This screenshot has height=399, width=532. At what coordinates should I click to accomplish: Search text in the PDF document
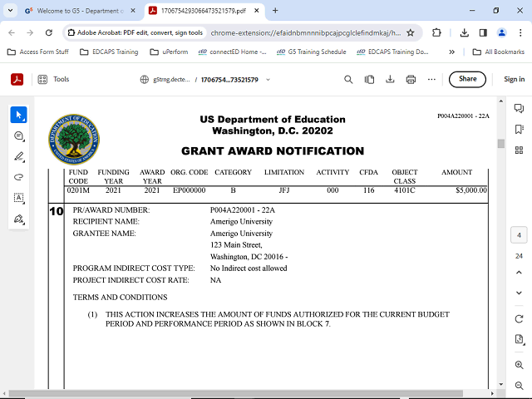348,80
